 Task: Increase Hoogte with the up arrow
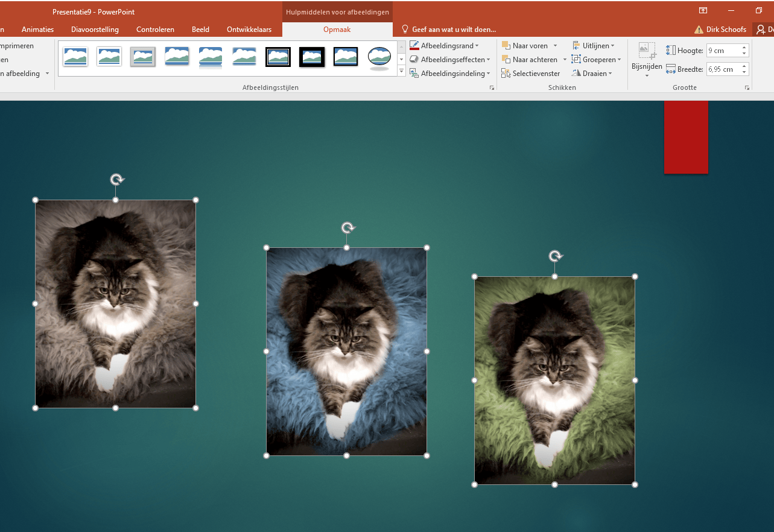click(744, 48)
